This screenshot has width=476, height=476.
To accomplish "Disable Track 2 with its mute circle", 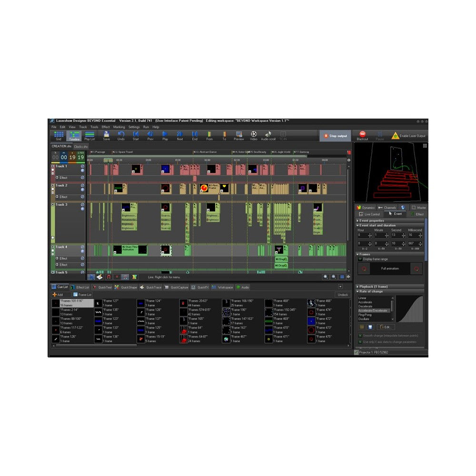I will click(x=82, y=186).
